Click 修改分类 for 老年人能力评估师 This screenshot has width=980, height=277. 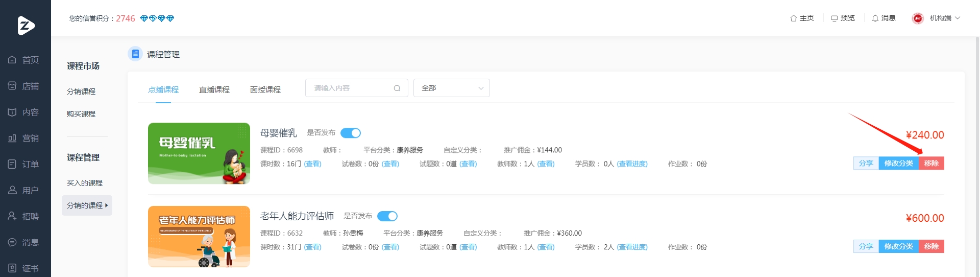click(899, 246)
